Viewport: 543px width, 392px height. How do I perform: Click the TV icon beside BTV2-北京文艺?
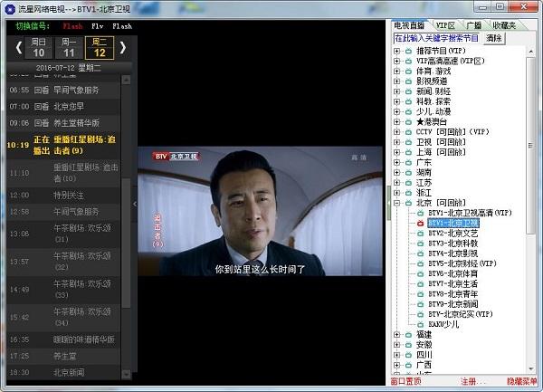420,234
